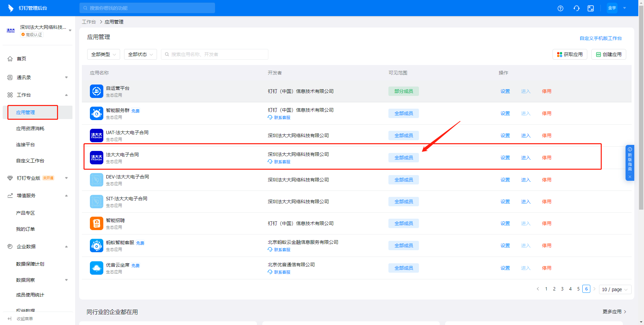Click the 获取应用 button
The height and width of the screenshot is (325, 644).
570,54
